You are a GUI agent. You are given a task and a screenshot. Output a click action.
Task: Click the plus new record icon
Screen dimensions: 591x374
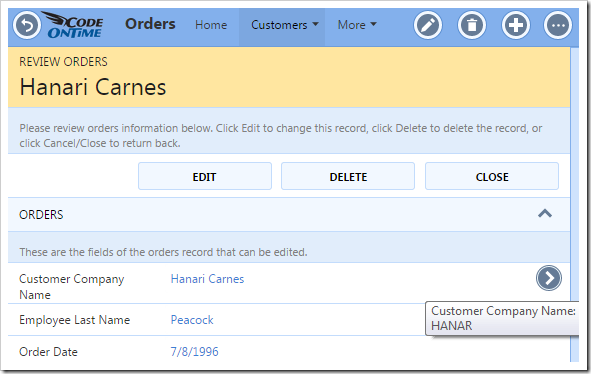coord(515,25)
